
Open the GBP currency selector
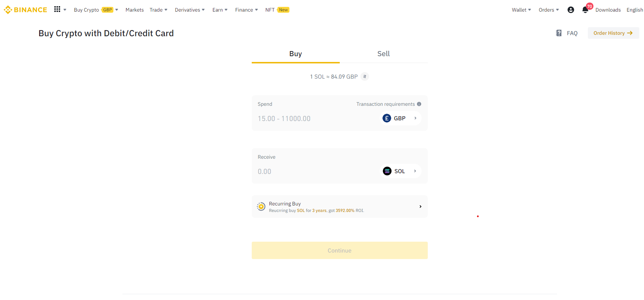(x=401, y=118)
